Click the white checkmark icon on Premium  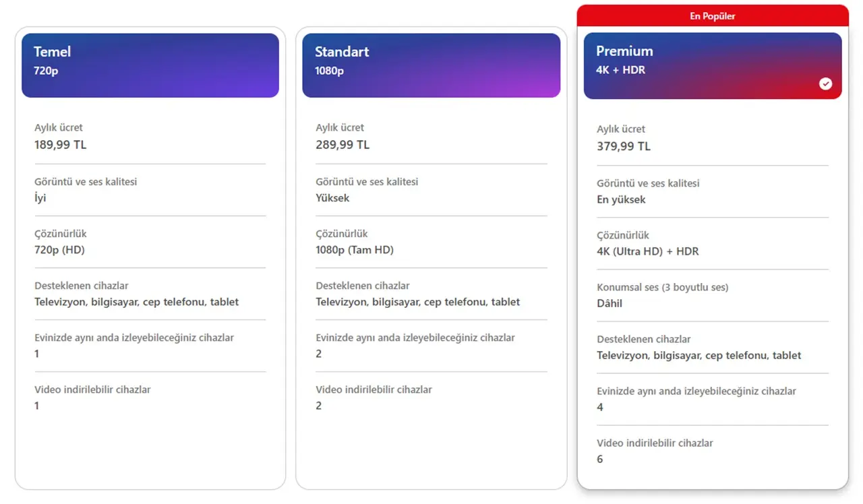(825, 84)
